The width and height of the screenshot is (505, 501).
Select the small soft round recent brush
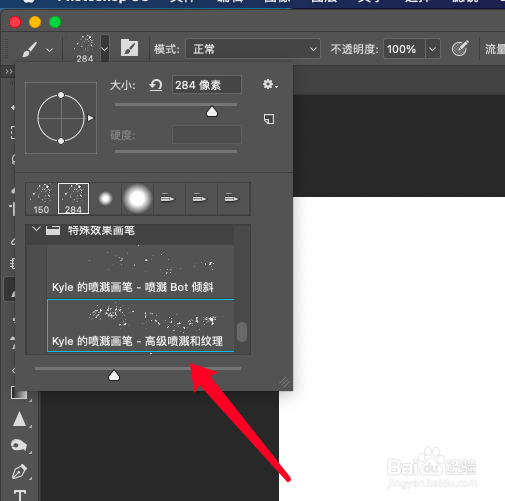(x=105, y=199)
